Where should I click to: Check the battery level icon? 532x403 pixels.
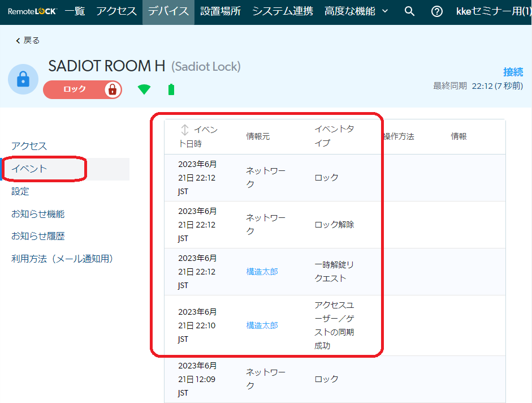click(171, 89)
